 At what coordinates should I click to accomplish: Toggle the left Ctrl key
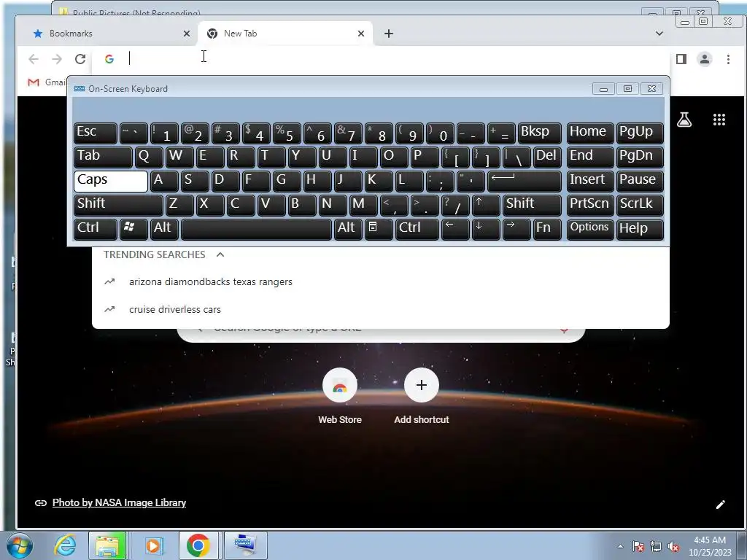(96, 229)
